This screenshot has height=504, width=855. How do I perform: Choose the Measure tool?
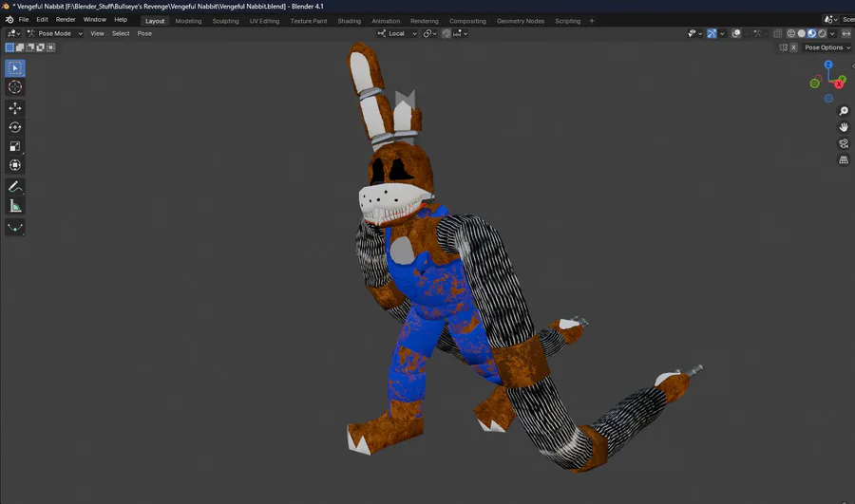[x=14, y=206]
